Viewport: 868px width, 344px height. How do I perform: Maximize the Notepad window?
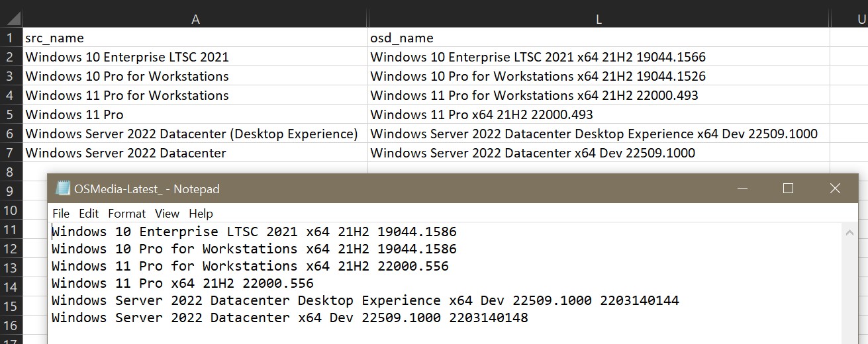tap(788, 189)
